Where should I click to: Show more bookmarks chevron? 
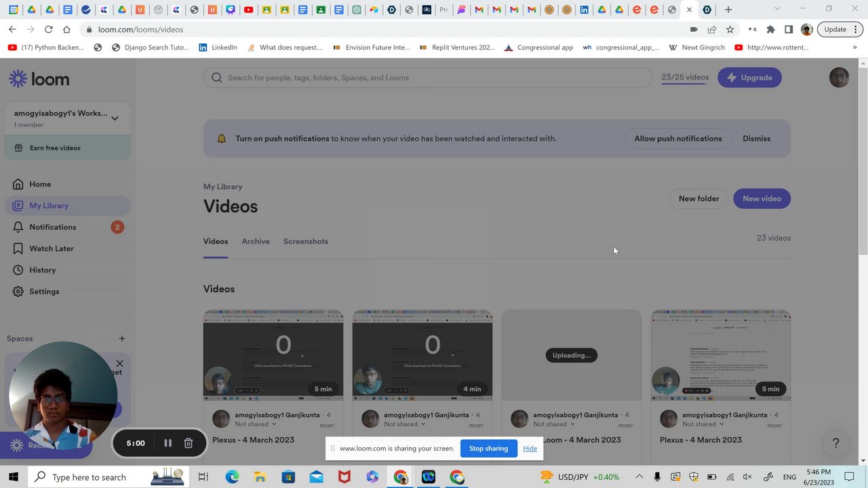855,47
